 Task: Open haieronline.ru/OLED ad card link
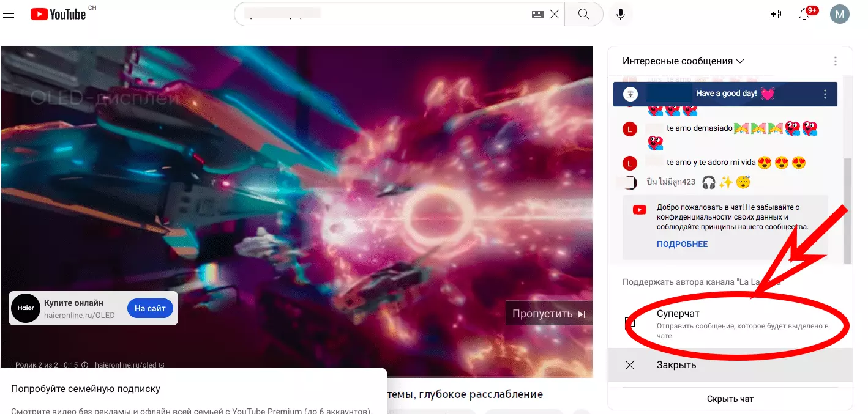point(79,316)
